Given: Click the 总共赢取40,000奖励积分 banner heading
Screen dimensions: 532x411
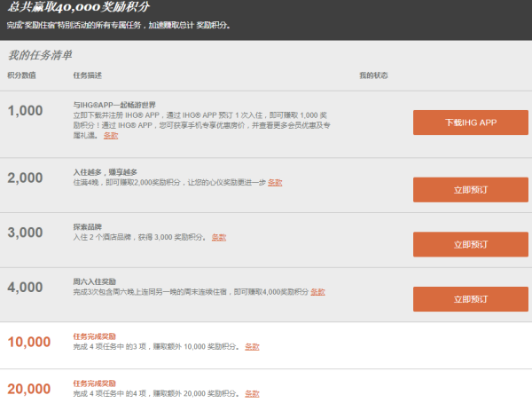Looking at the screenshot, I should (x=78, y=7).
